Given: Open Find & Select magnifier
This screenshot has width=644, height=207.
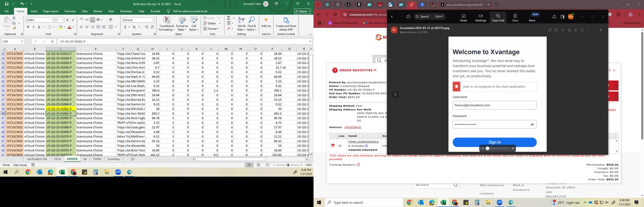Looking at the screenshot, I should pos(252,24).
